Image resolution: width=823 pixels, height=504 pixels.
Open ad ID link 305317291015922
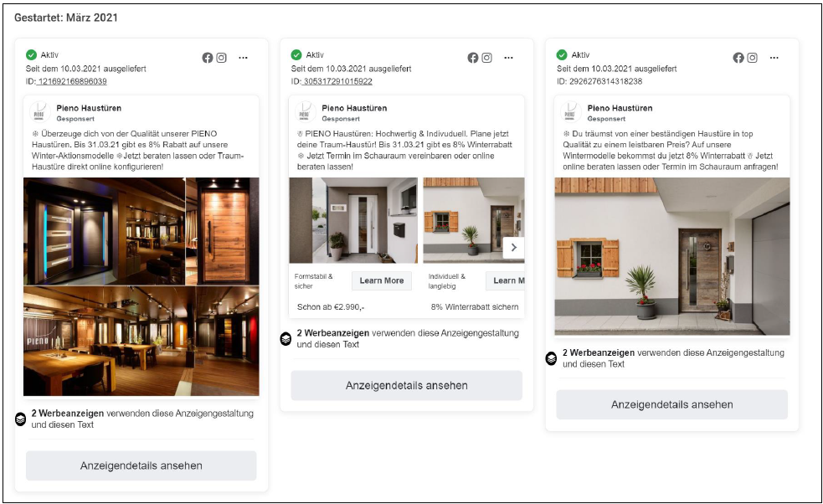(x=337, y=81)
